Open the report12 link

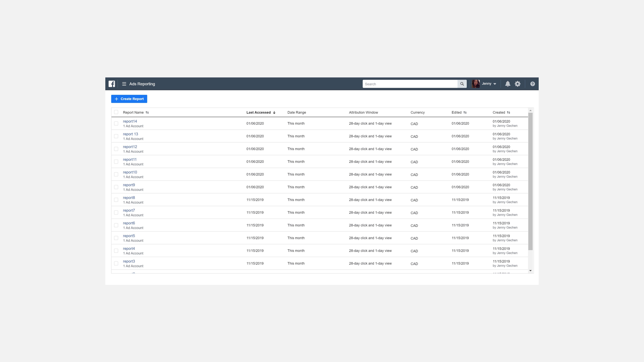click(130, 147)
